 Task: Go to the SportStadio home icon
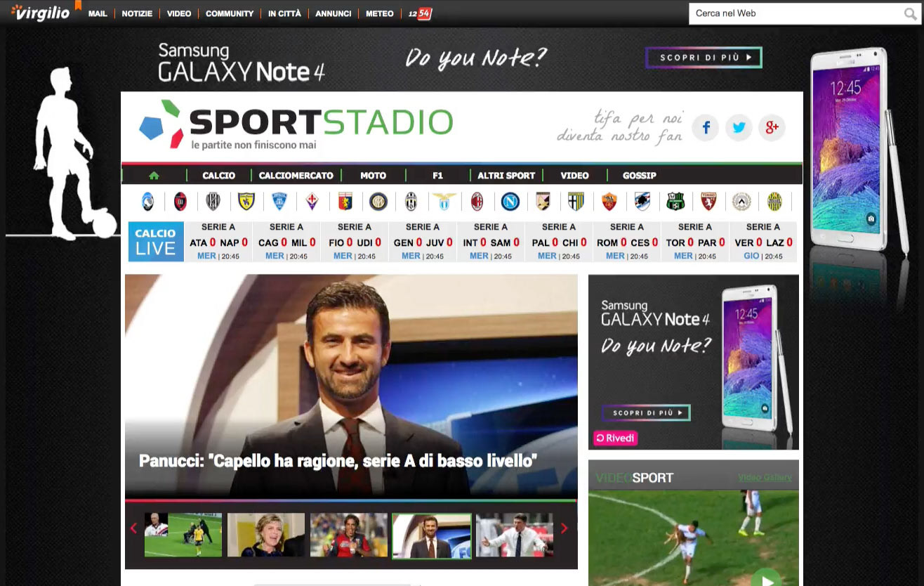pyautogui.click(x=154, y=176)
